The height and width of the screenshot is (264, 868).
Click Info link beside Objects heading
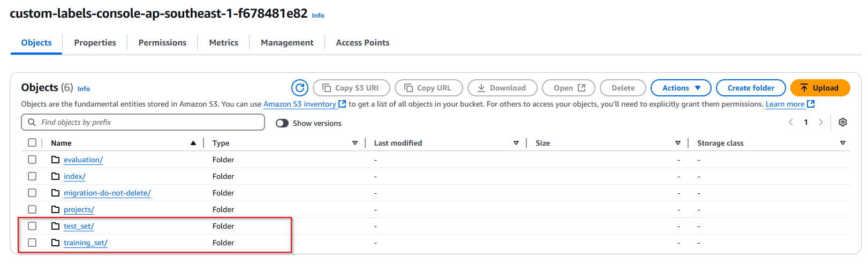(x=84, y=89)
